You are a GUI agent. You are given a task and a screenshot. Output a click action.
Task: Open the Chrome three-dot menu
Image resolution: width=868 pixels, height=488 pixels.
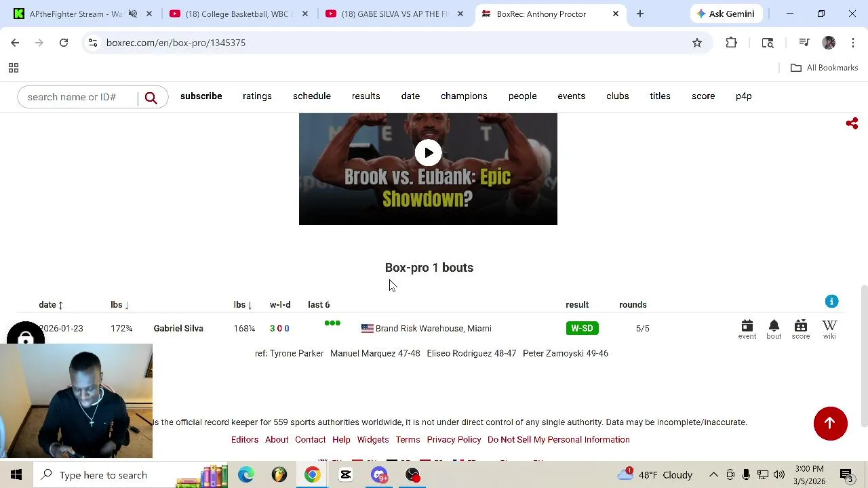pos(853,43)
